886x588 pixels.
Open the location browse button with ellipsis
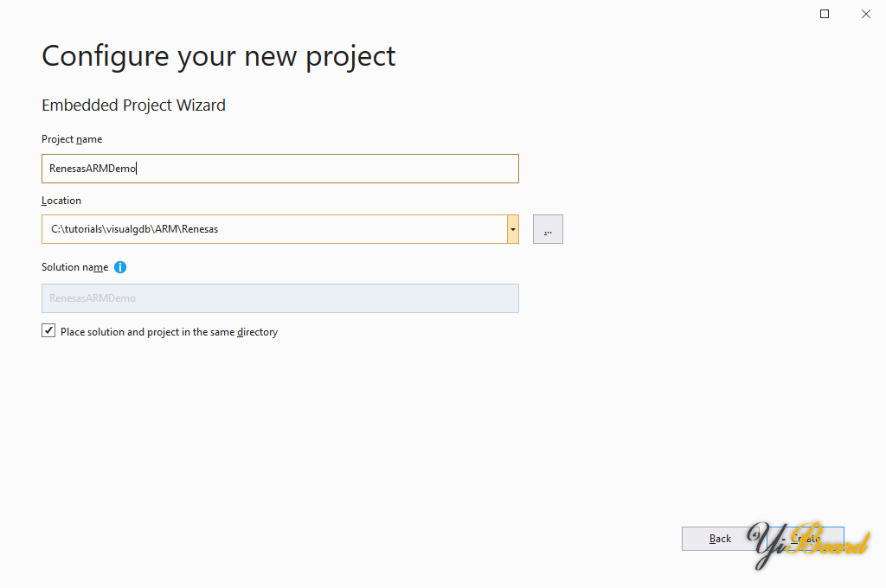tap(548, 229)
